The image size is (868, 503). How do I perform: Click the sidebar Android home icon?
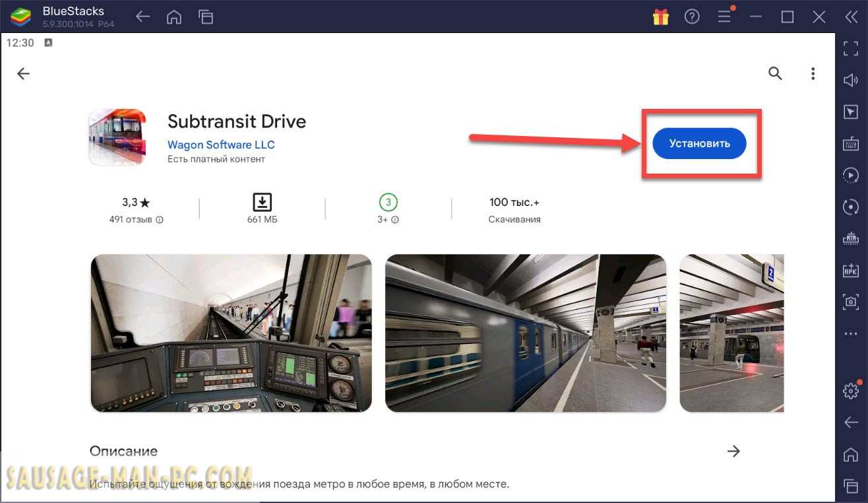click(x=851, y=454)
